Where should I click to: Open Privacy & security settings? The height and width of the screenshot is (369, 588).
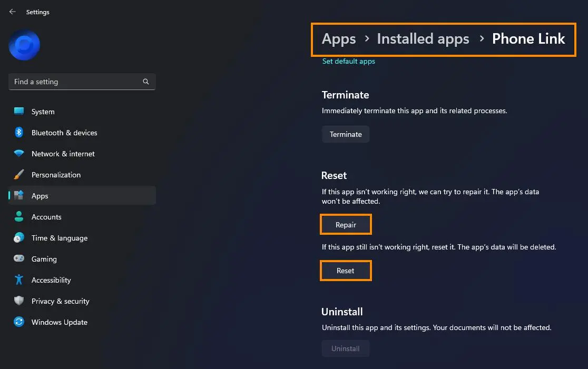(x=82, y=301)
